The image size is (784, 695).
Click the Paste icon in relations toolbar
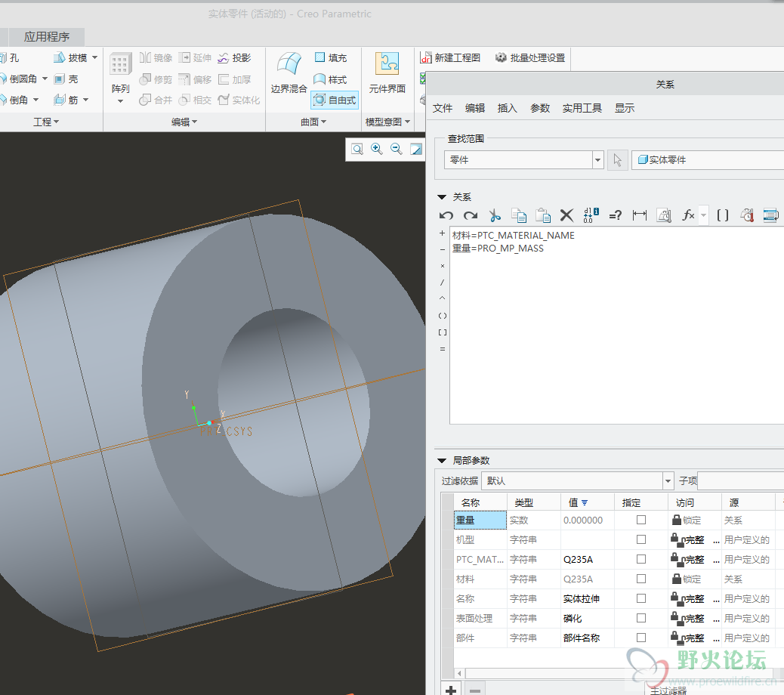(543, 215)
